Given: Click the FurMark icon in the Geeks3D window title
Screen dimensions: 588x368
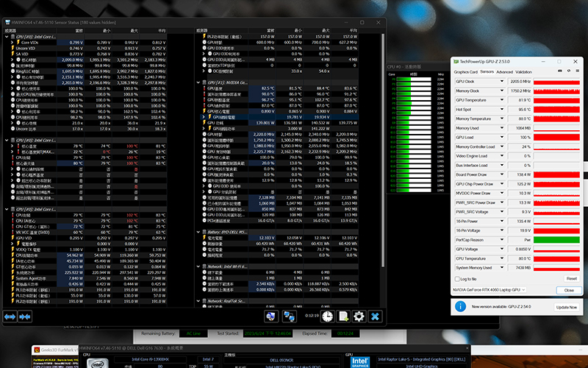Looking at the screenshot, I should point(37,350).
